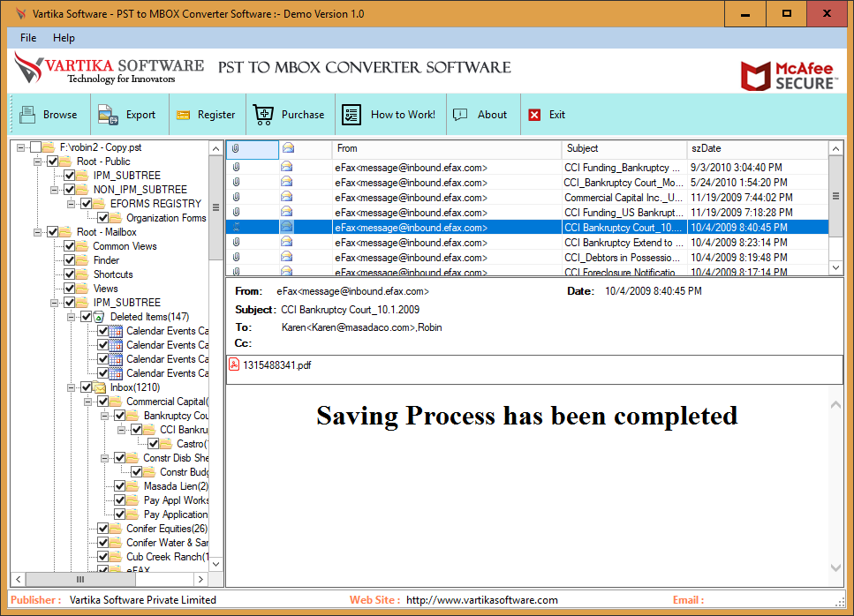This screenshot has height=616, width=854.
Task: Click the paperclip icon in the 10/4/2009 8:23:14 PM row
Action: [x=237, y=242]
